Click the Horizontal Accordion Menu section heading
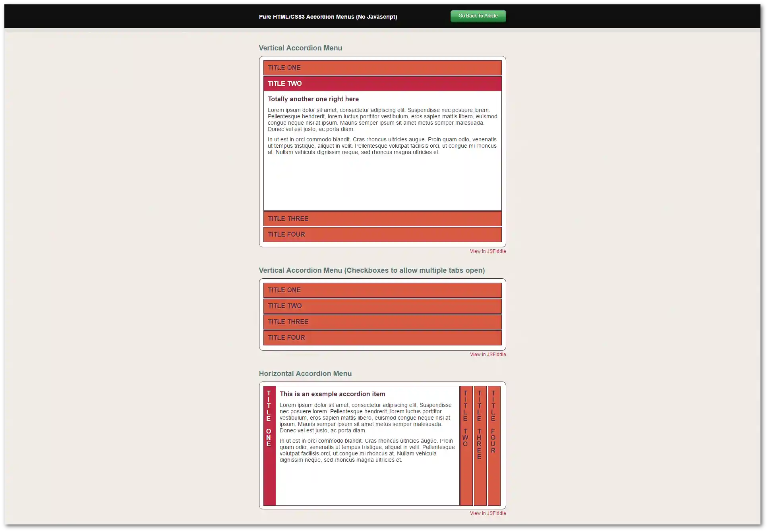 tap(305, 374)
